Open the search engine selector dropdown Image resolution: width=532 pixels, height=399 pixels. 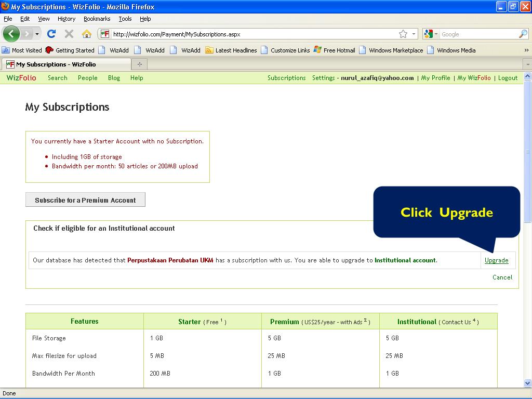(431, 34)
